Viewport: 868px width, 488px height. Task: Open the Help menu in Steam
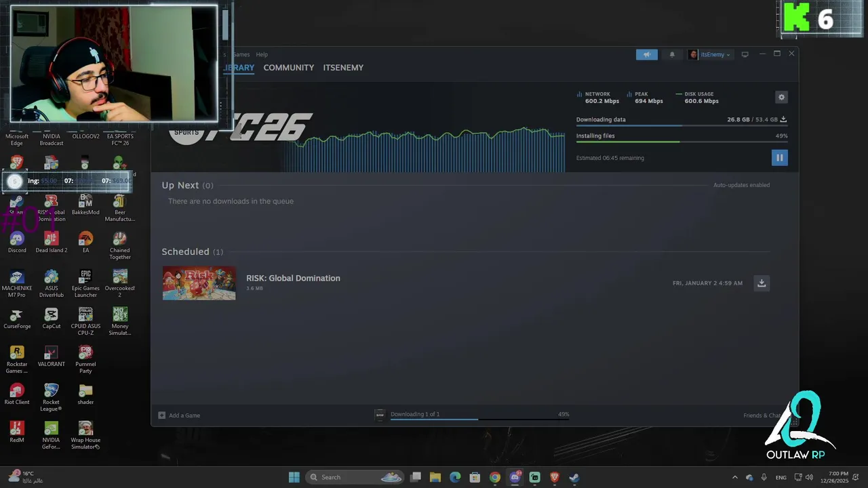click(262, 55)
